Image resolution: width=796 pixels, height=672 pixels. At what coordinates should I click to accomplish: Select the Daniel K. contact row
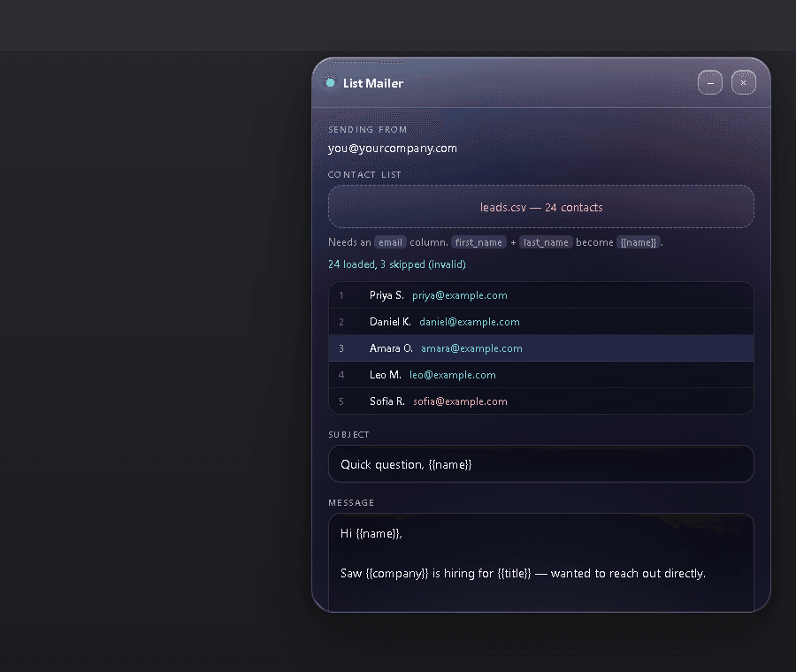pos(541,322)
